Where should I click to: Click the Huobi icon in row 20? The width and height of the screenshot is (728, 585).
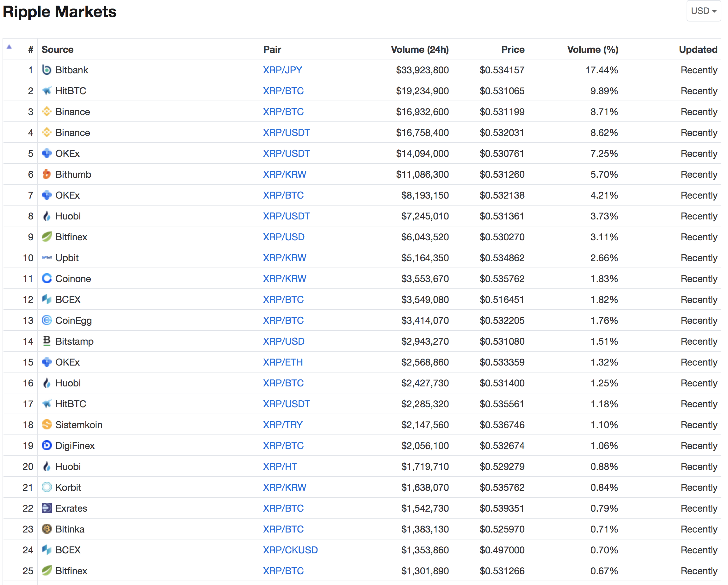(46, 466)
